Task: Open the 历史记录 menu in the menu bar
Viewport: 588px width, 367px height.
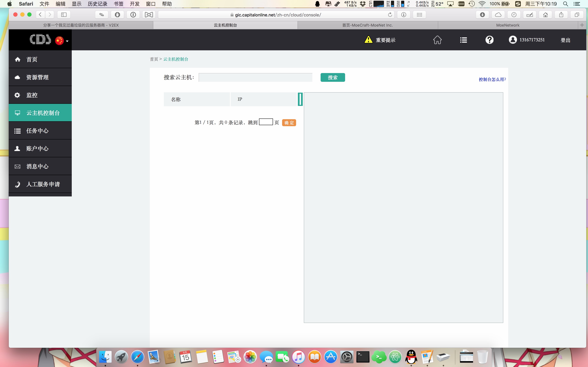Action: tap(97, 4)
